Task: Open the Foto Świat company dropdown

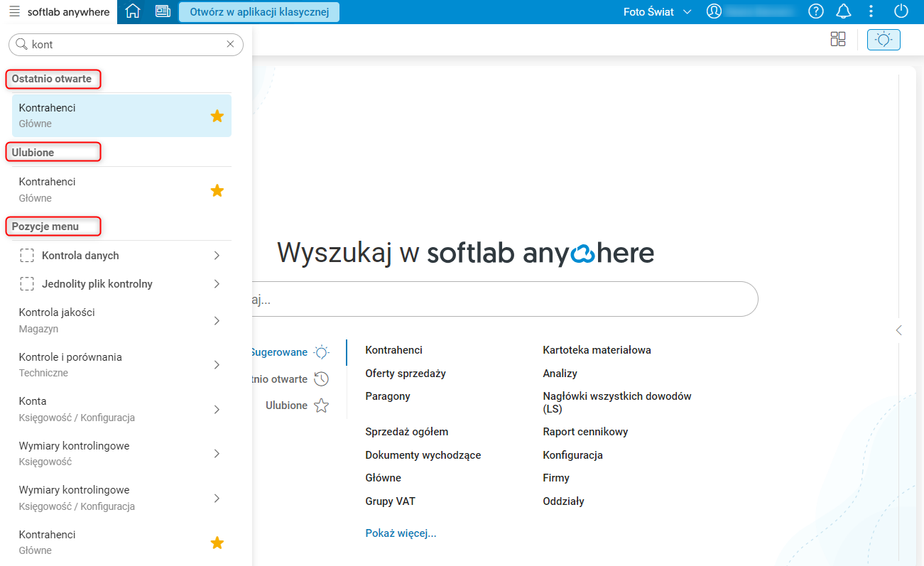Action: (657, 11)
